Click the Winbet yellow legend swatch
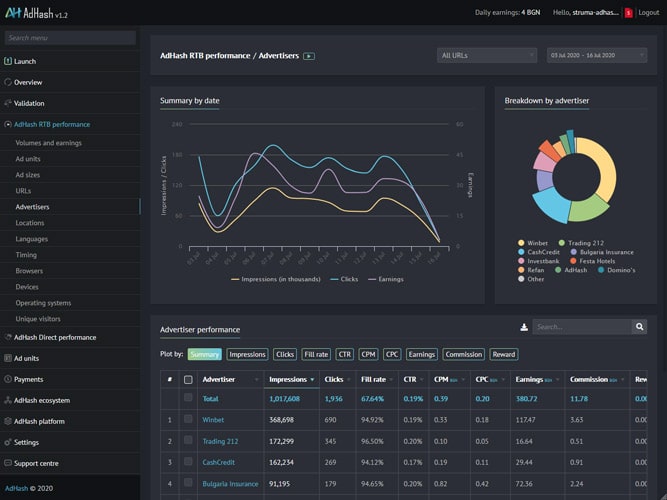The height and width of the screenshot is (500, 667). pyautogui.click(x=521, y=242)
